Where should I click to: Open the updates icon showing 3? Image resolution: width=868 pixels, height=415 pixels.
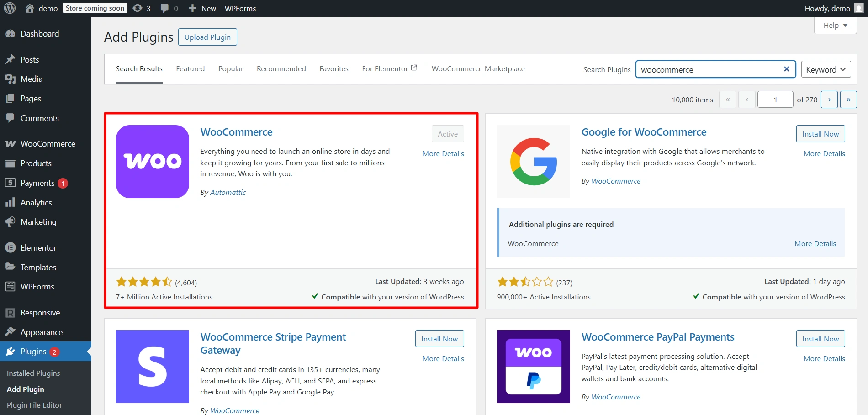pos(137,8)
